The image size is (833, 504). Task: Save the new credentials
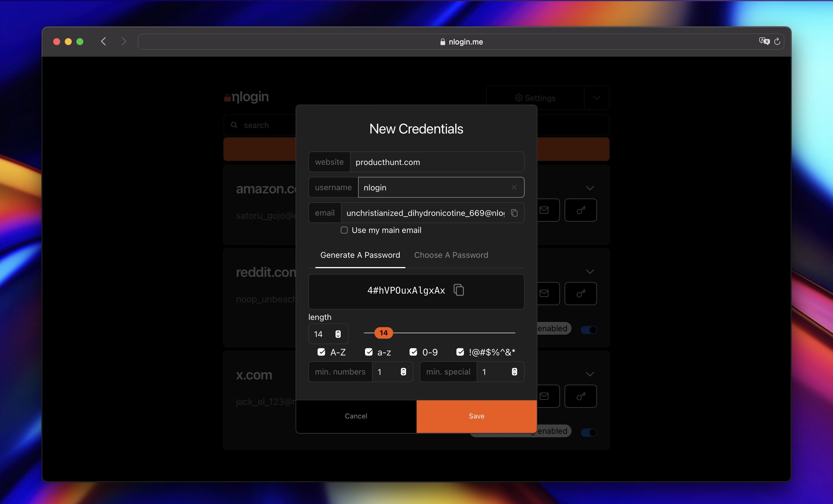coord(476,416)
